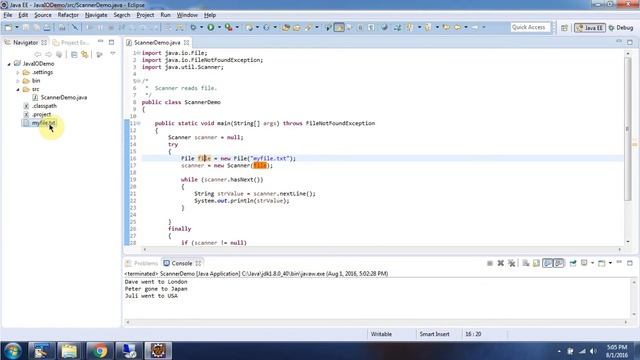Click the Debug bug icon in toolbar
The height and width of the screenshot is (360, 640).
pos(193,27)
